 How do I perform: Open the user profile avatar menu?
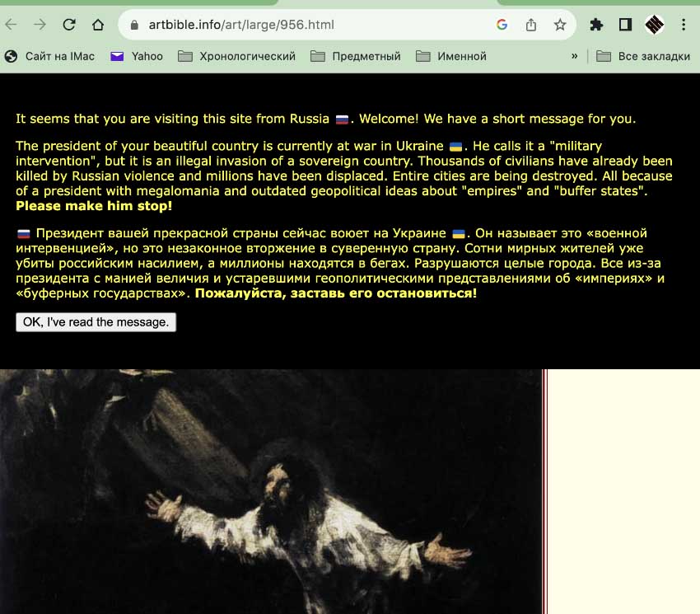point(655,25)
